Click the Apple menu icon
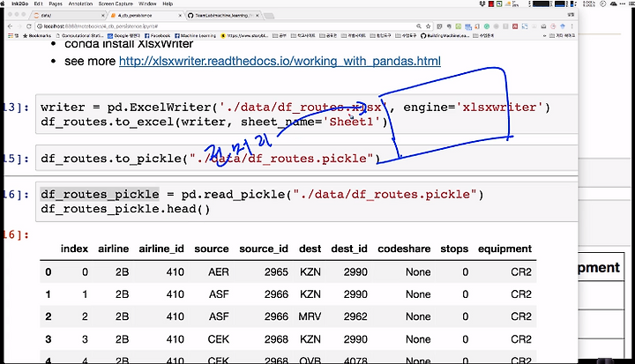Screen dimensions: 635x364 3,4
